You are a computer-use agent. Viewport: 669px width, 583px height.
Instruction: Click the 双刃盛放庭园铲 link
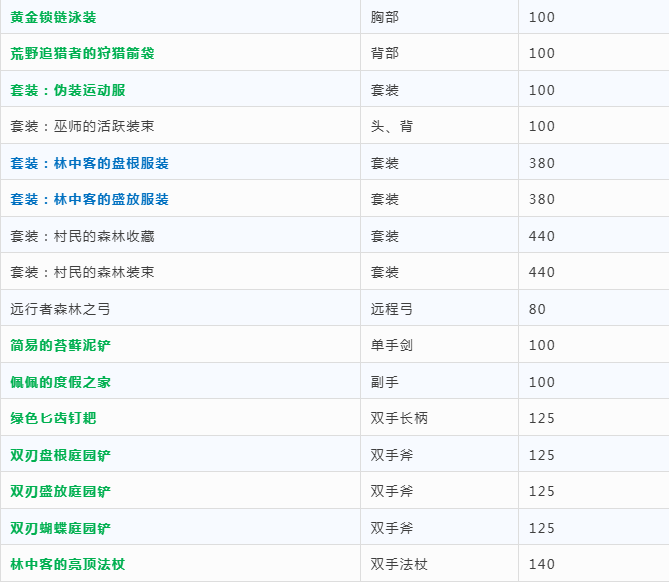coord(60,491)
